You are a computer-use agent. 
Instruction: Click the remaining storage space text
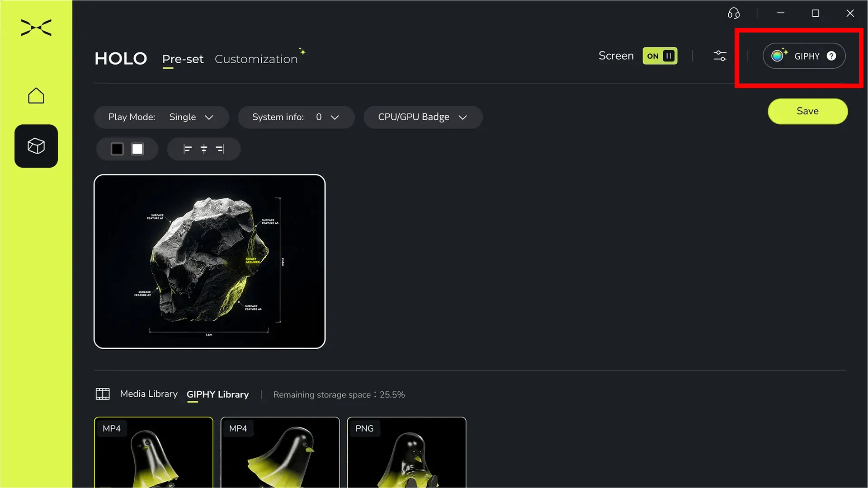click(339, 395)
